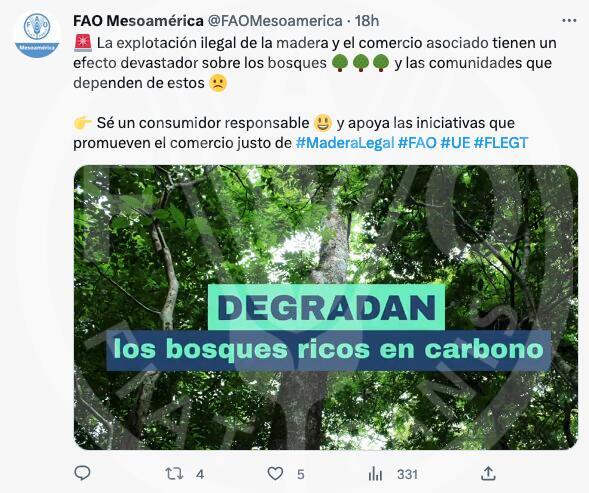589x493 pixels.
Task: Click the FAO Mesoamérica profile avatar
Action: (x=37, y=34)
